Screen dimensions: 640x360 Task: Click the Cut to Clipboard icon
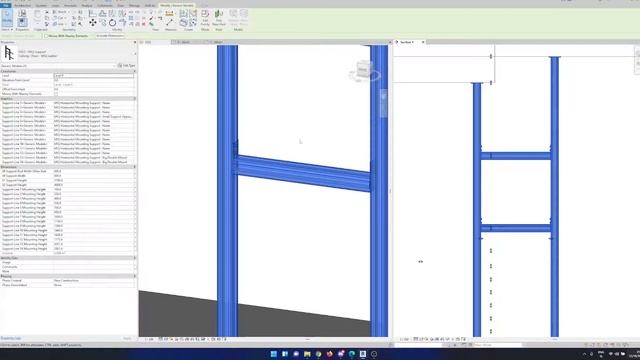[x=47, y=13]
